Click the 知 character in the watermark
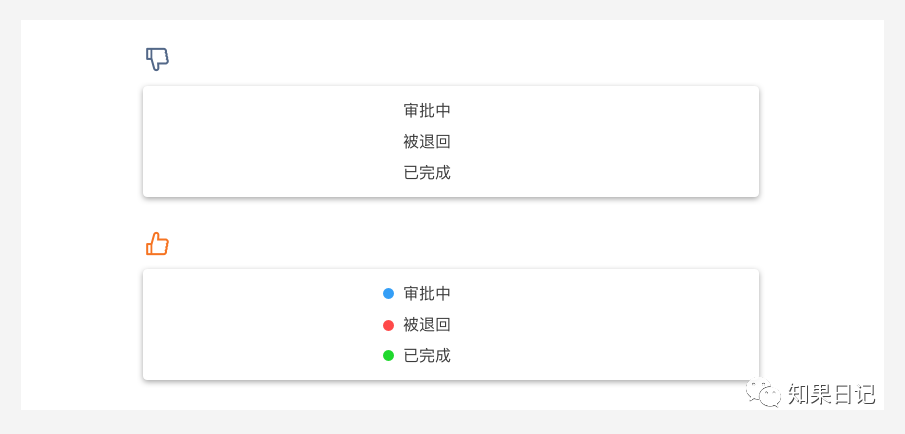The image size is (905, 434). [799, 395]
